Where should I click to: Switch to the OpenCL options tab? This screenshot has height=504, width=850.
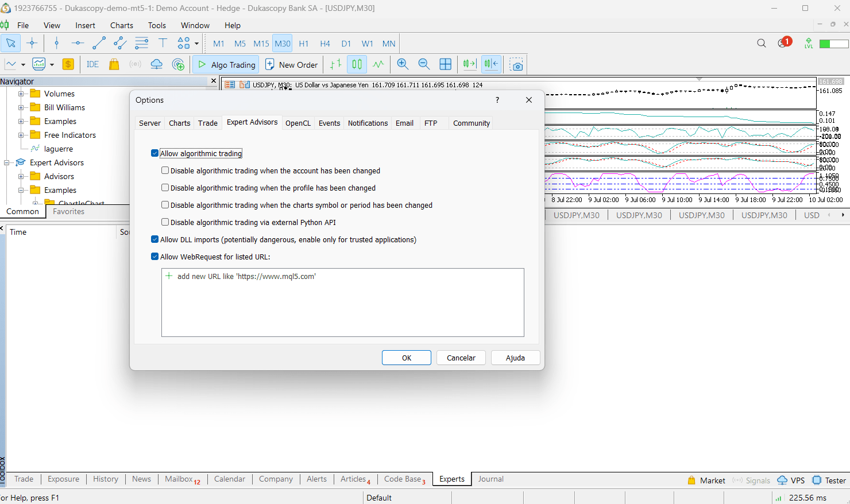(x=298, y=123)
